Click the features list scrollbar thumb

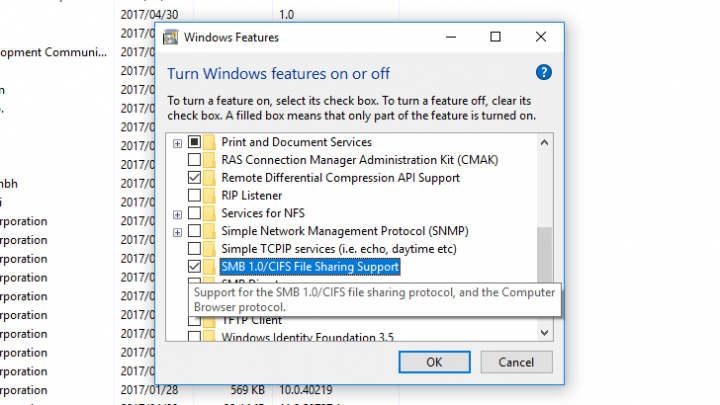coord(545,255)
